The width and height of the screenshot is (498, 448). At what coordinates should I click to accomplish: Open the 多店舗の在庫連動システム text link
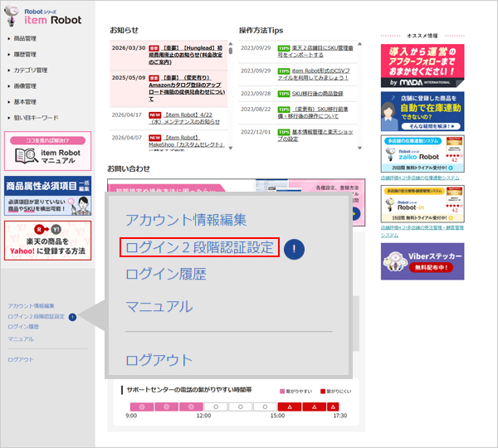coord(420,178)
